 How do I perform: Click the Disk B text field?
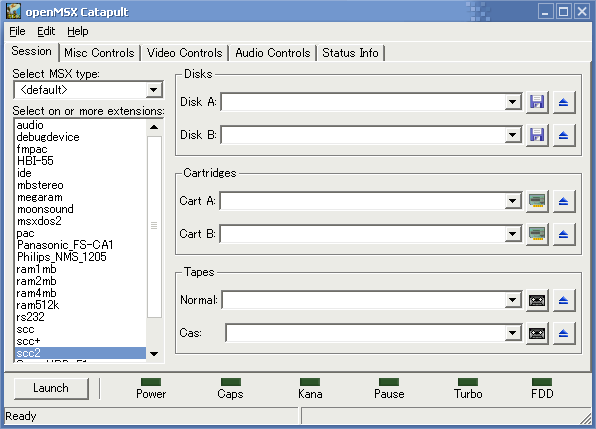pyautogui.click(x=363, y=135)
